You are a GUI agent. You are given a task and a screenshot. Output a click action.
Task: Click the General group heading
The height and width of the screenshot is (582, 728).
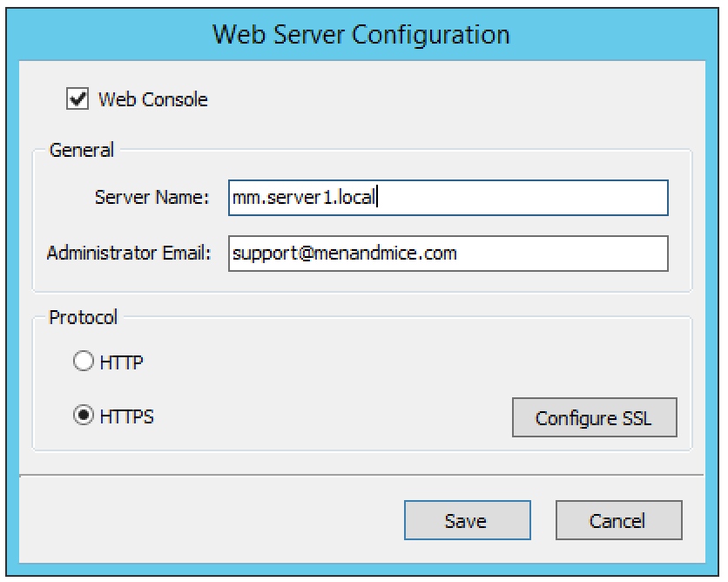82,150
